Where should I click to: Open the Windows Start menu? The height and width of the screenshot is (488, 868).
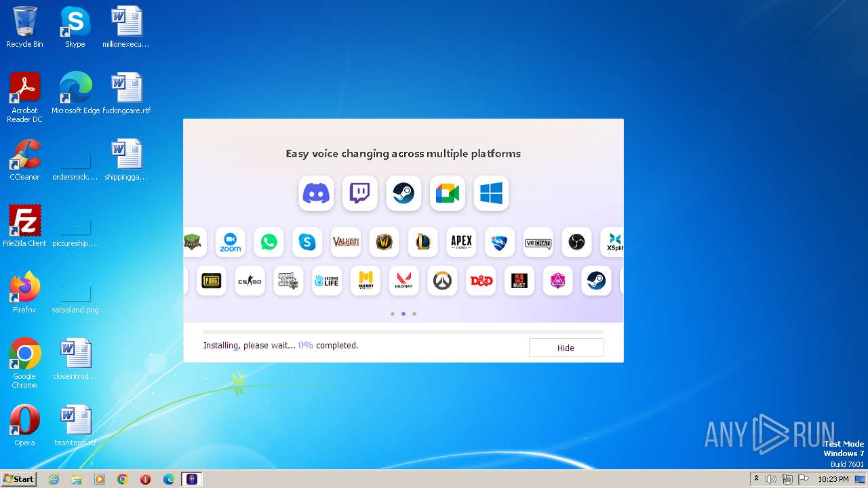(18, 479)
